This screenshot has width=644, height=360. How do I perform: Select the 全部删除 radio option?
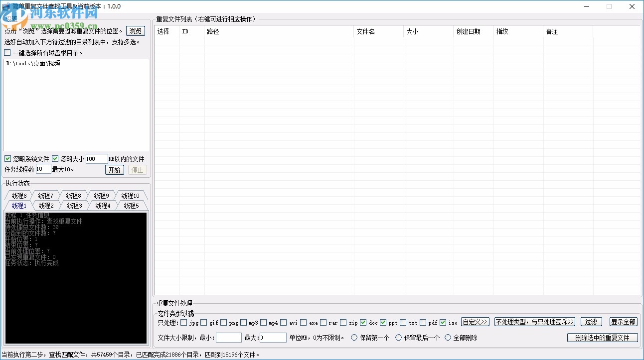(447, 338)
